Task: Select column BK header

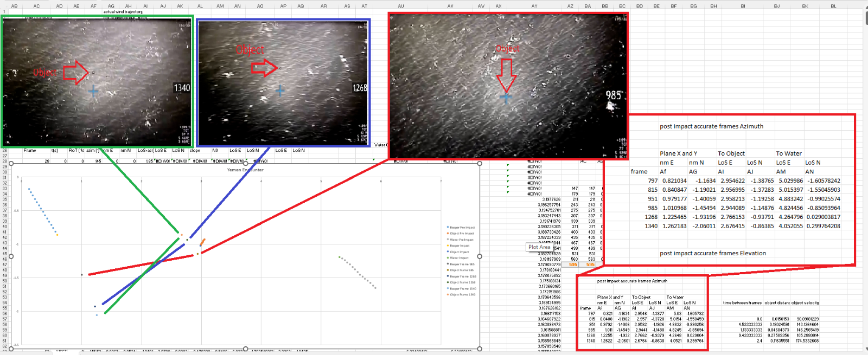Action: click(805, 6)
